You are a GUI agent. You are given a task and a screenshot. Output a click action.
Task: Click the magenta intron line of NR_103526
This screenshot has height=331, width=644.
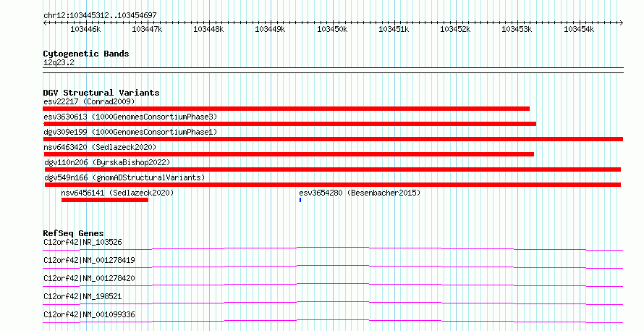333,248
